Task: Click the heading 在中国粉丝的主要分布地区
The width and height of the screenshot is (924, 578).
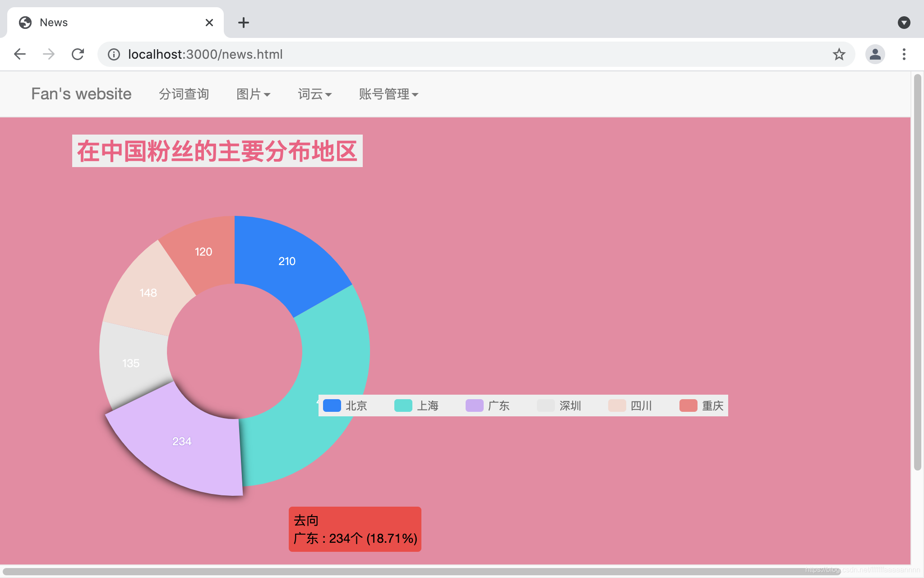Action: 217,151
